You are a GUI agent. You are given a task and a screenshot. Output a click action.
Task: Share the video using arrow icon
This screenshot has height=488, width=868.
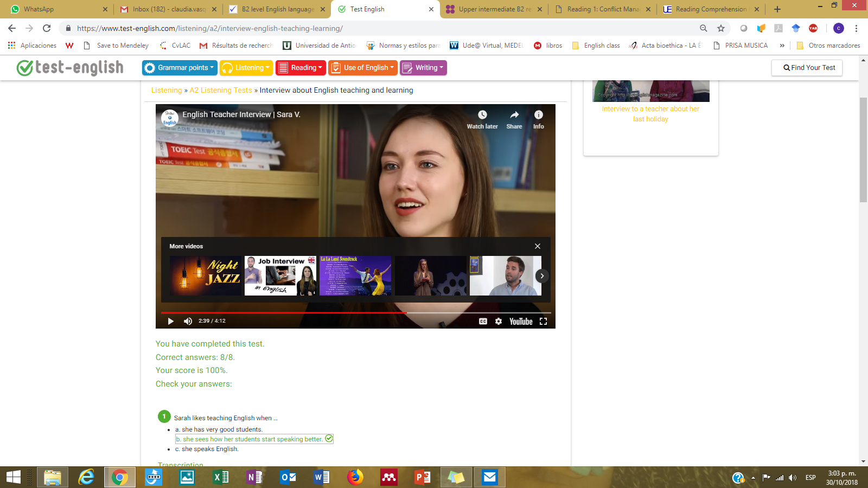click(x=514, y=115)
